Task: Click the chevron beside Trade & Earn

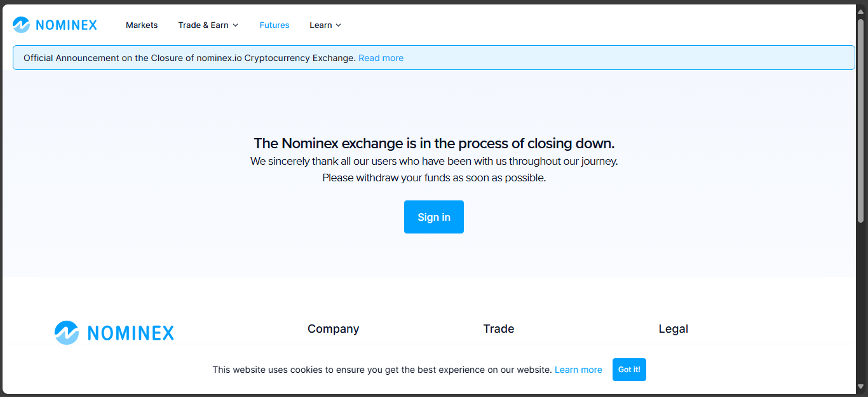Action: point(235,25)
